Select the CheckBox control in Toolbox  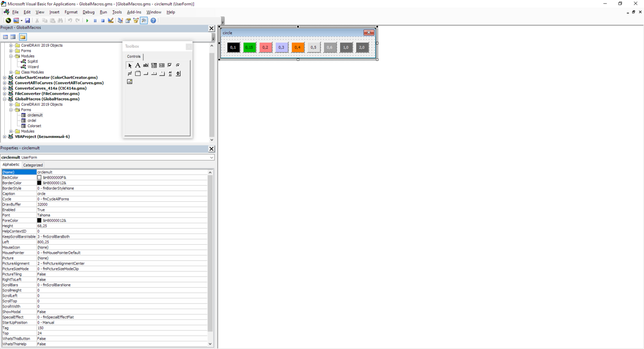170,66
